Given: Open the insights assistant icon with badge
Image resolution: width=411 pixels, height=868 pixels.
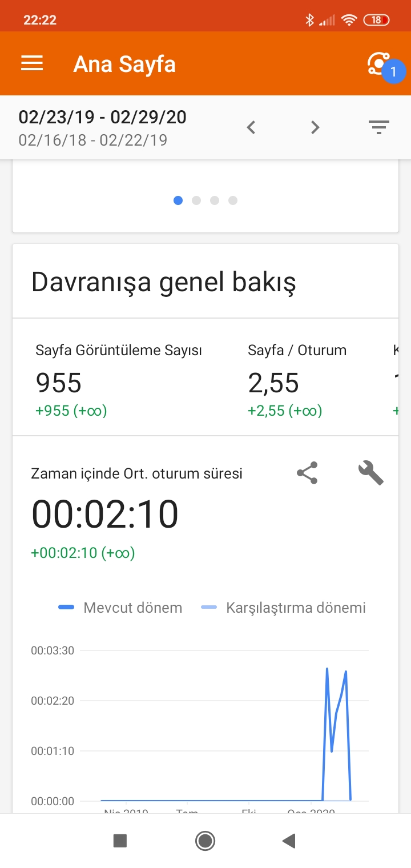Looking at the screenshot, I should point(381,65).
